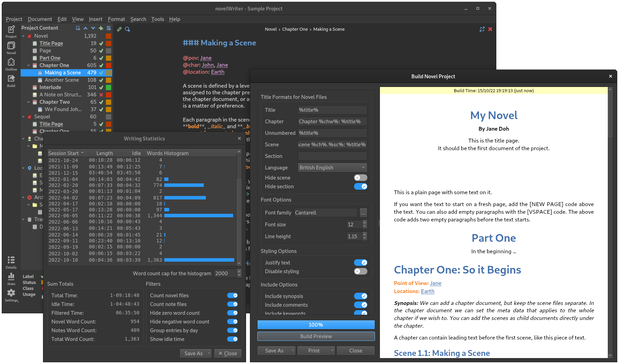Click the search magnifier icon in editor header

point(127,29)
